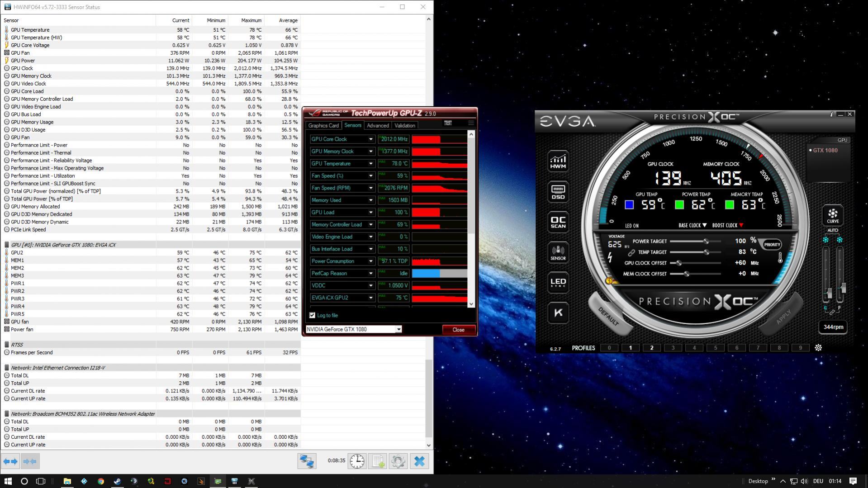Screen dimensions: 868x488
Task: Click the K-Boost icon in Precision XOC
Action: [558, 313]
